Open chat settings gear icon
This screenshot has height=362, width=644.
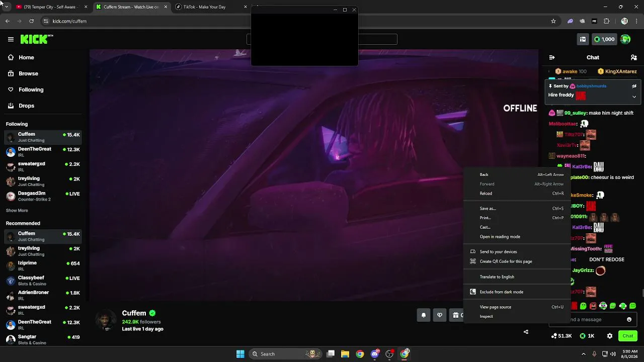click(610, 336)
